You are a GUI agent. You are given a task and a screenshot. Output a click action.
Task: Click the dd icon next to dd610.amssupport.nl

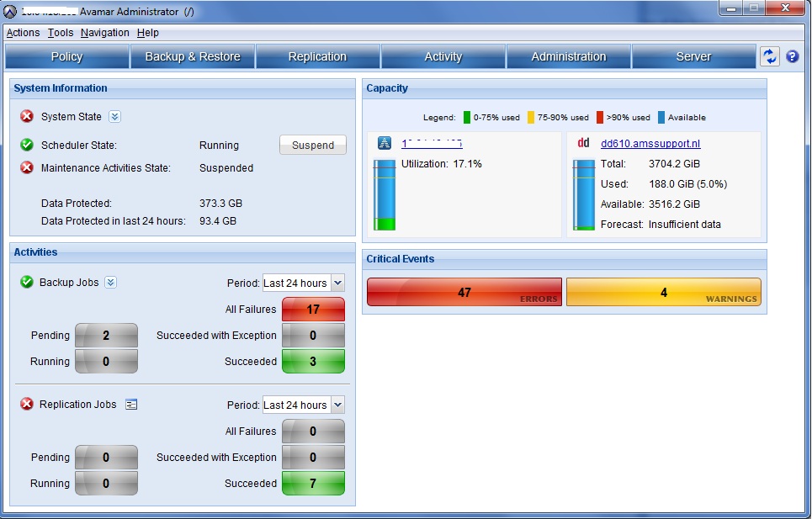pos(583,142)
